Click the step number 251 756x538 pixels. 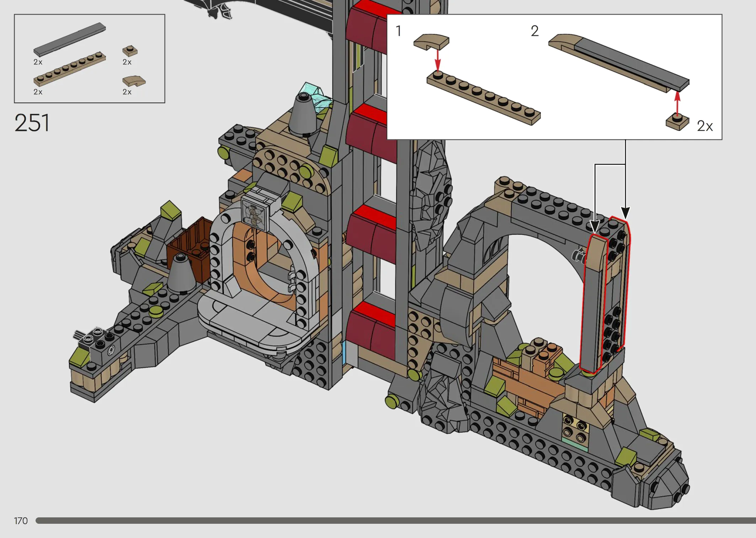pyautogui.click(x=32, y=123)
